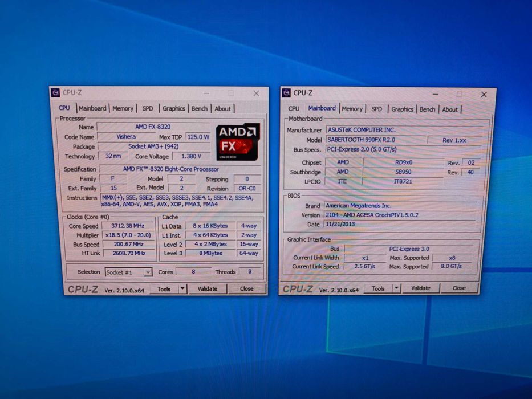Click the Threads count field

pos(250,271)
